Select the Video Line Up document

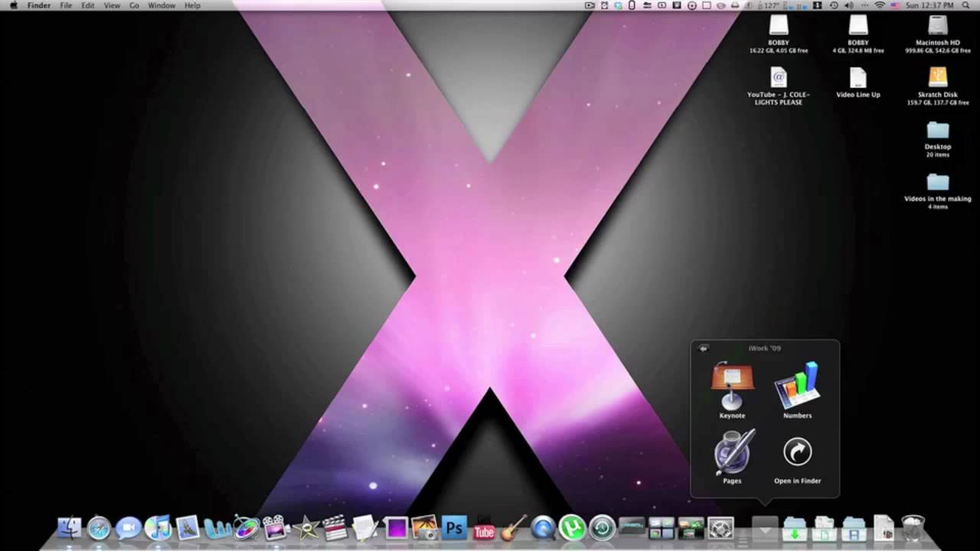pyautogui.click(x=858, y=77)
